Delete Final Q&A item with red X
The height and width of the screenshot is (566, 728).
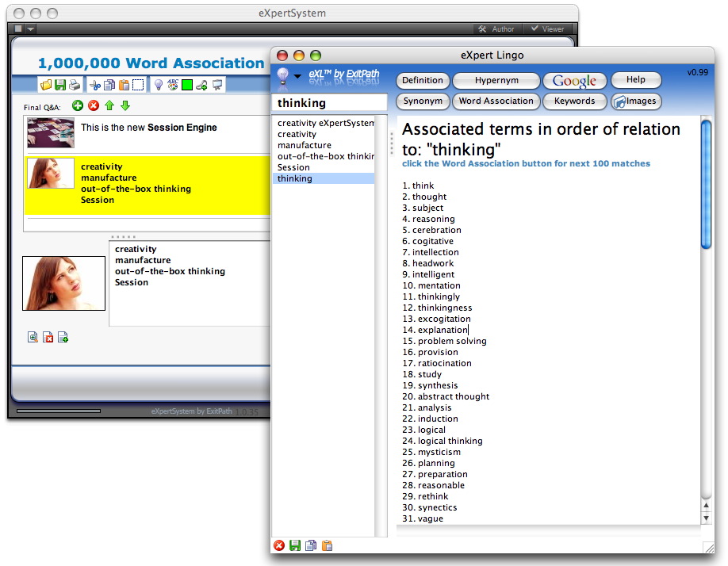tap(94, 105)
